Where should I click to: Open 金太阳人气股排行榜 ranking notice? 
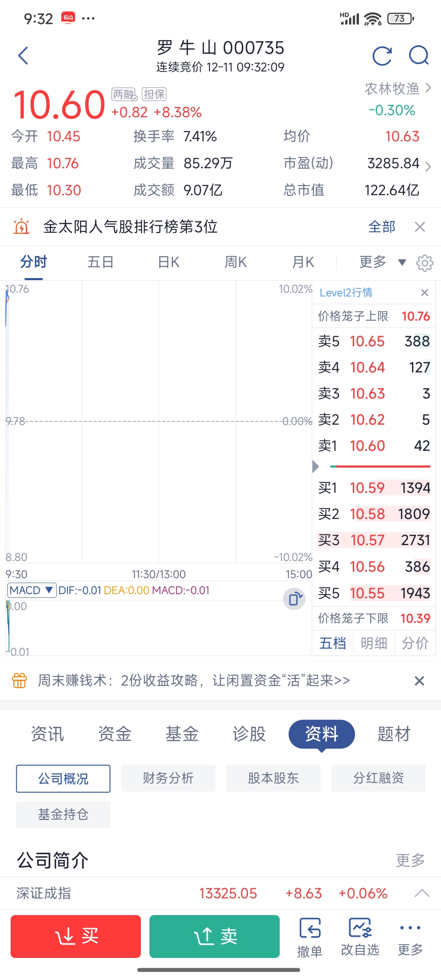click(131, 227)
